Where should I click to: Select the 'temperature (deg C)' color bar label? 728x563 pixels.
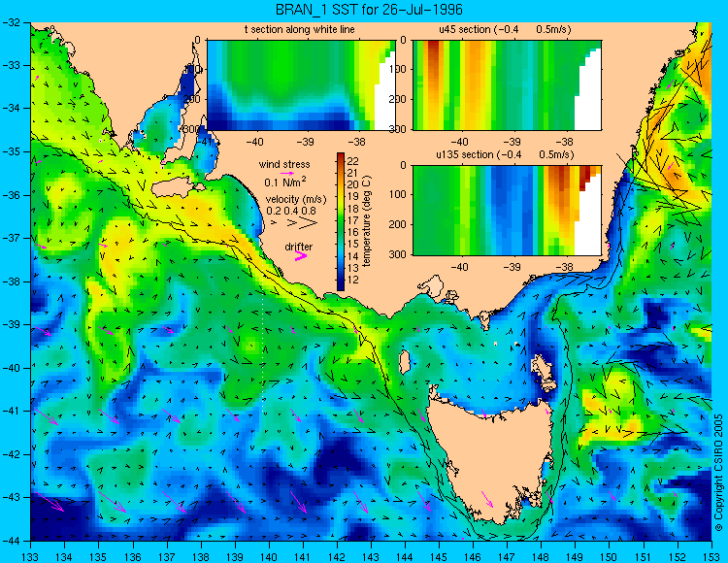click(x=367, y=221)
